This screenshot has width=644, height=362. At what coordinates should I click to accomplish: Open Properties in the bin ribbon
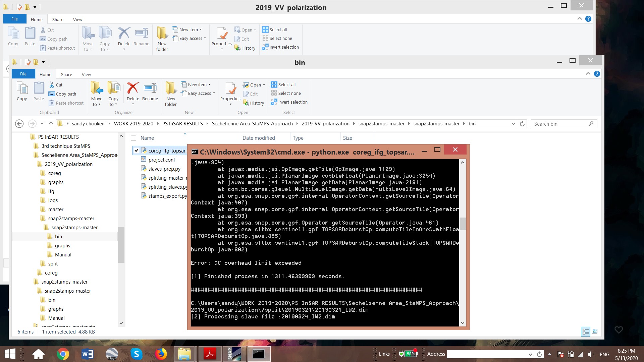[x=230, y=88]
